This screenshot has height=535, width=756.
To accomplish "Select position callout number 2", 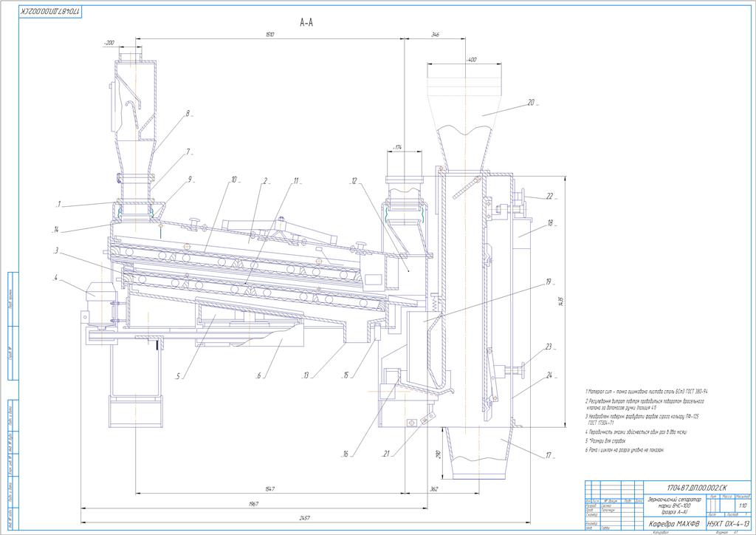I will tap(265, 181).
